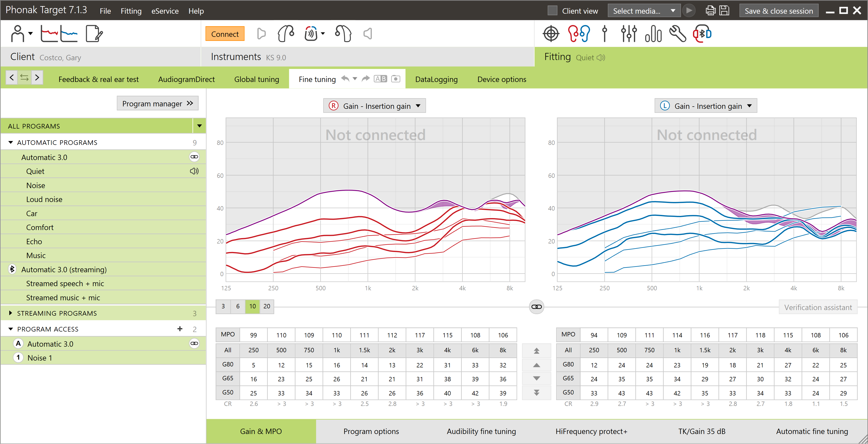Open the right ear Gain display dropdown
The image size is (868, 444).
tap(374, 106)
